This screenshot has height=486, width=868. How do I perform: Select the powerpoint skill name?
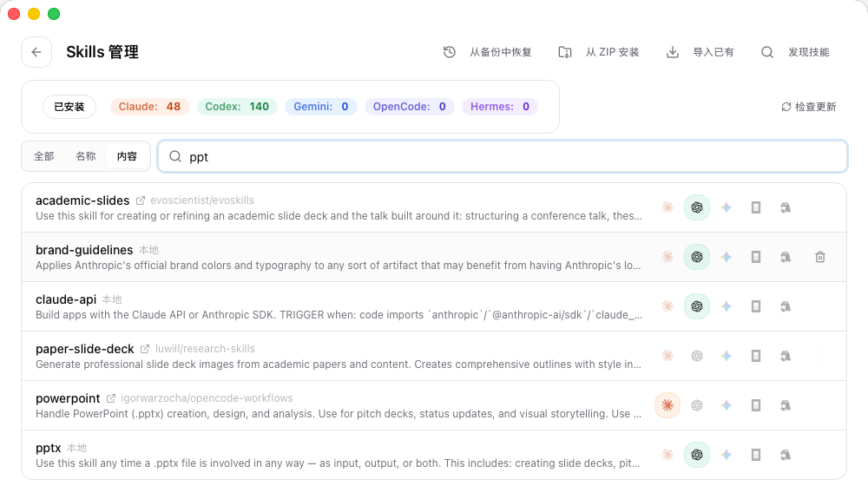point(68,398)
